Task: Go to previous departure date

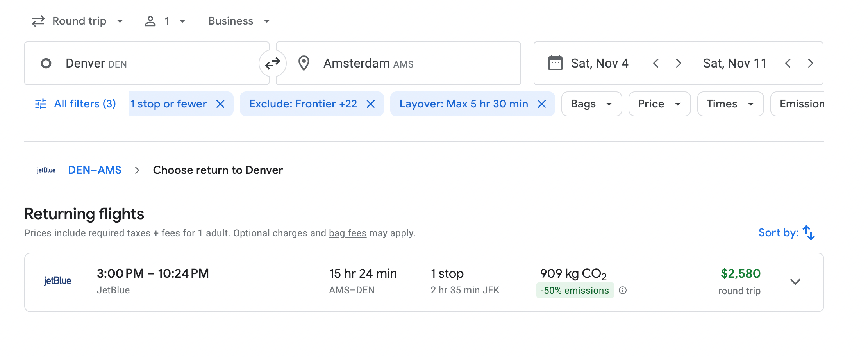Action: [656, 63]
